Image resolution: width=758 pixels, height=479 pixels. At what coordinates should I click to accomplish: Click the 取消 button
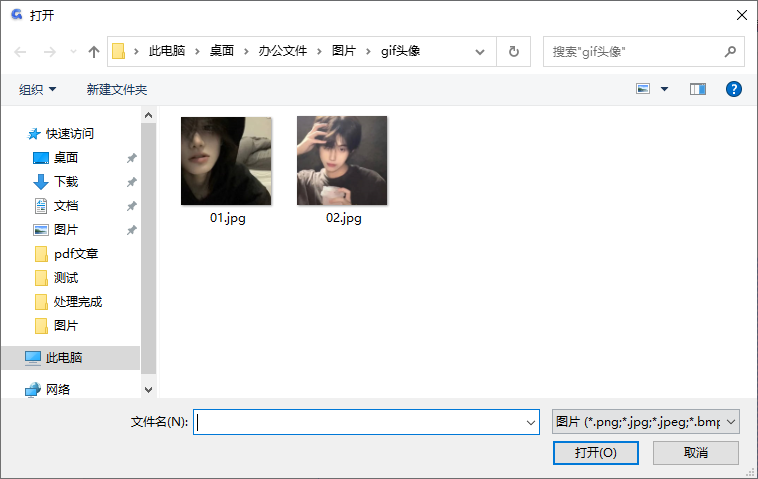(695, 453)
